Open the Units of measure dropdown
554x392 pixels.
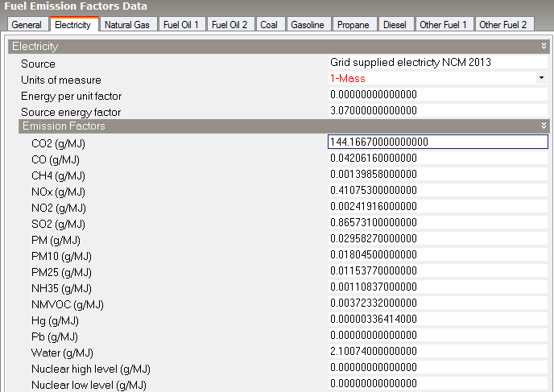(541, 78)
